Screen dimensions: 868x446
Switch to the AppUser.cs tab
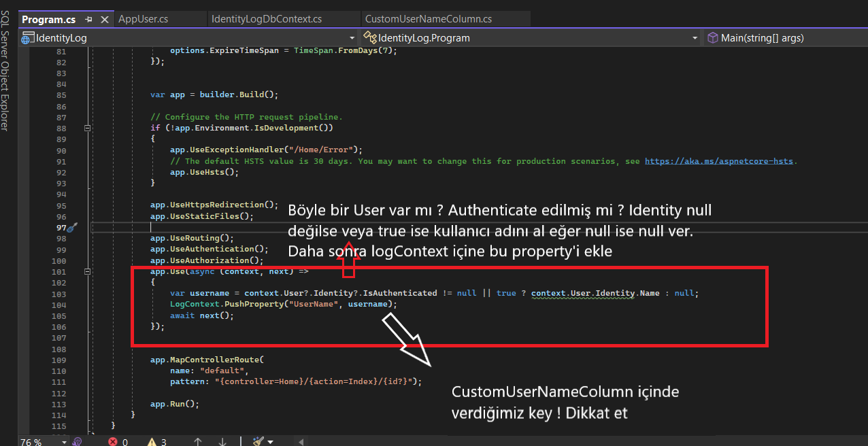point(143,19)
